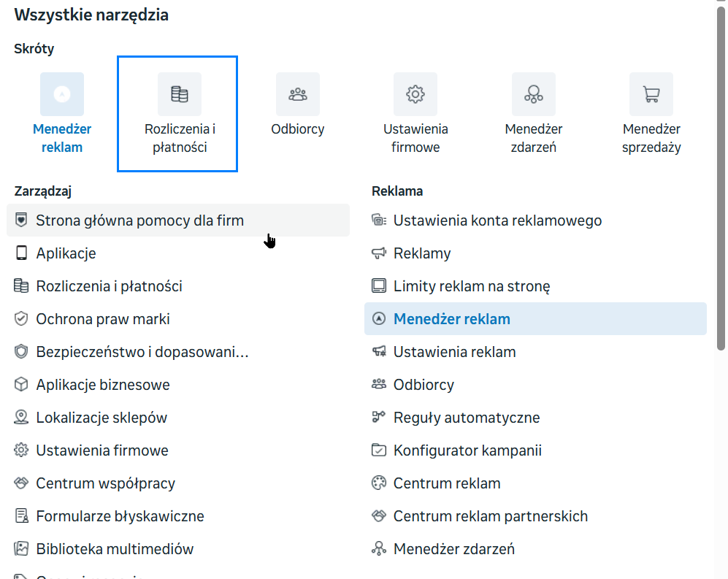The image size is (728, 579).
Task: Open Konfigurator kampanii
Action: pyautogui.click(x=467, y=450)
